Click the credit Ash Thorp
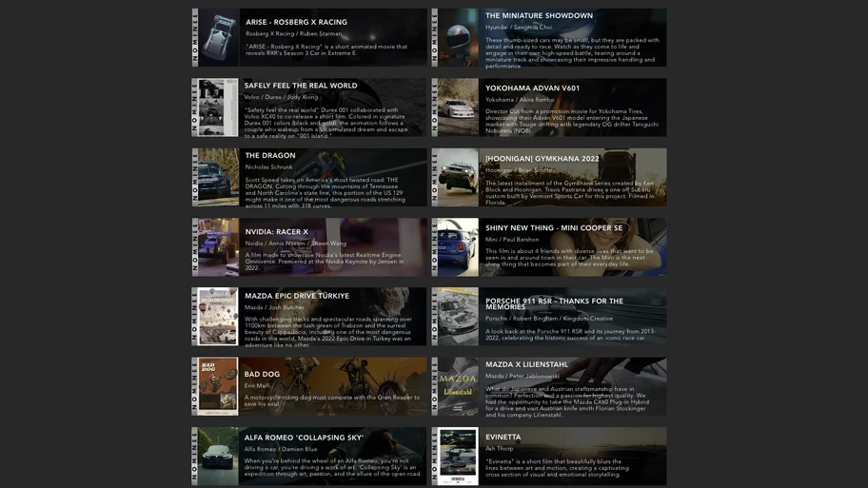 coord(500,449)
